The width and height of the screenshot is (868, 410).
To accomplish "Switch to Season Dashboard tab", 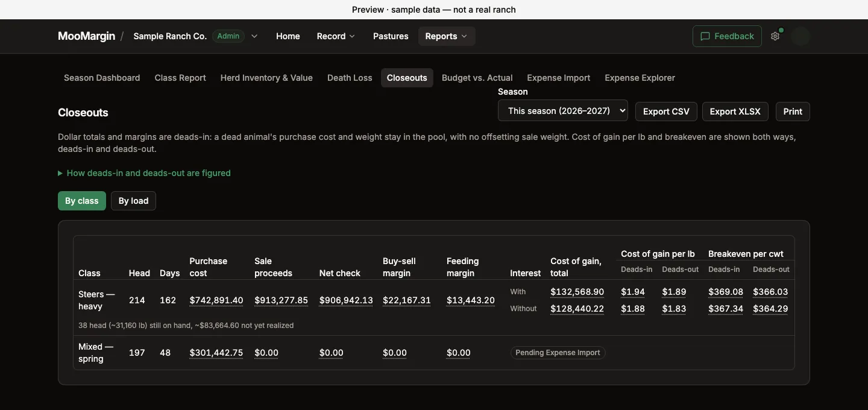I will (102, 78).
